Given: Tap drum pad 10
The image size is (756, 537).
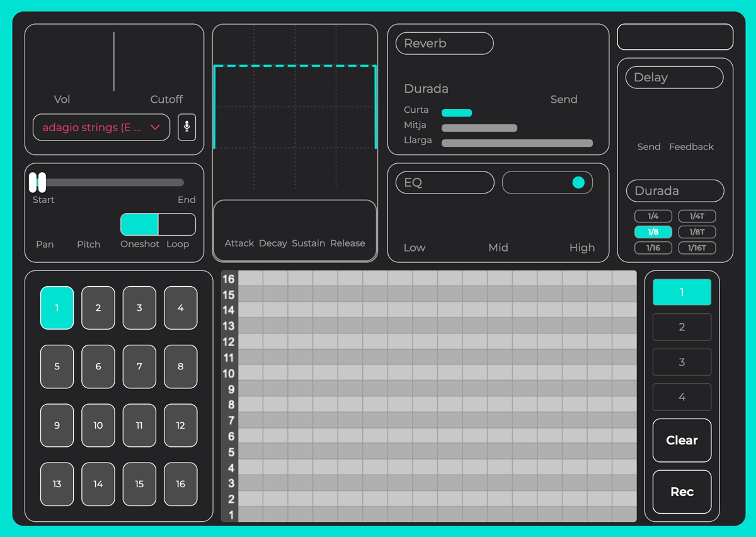Looking at the screenshot, I should pyautogui.click(x=98, y=425).
